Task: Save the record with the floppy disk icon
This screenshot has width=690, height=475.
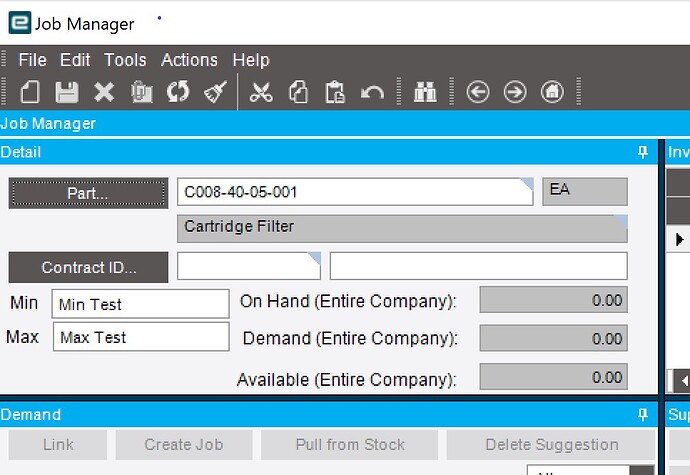Action: click(x=67, y=92)
